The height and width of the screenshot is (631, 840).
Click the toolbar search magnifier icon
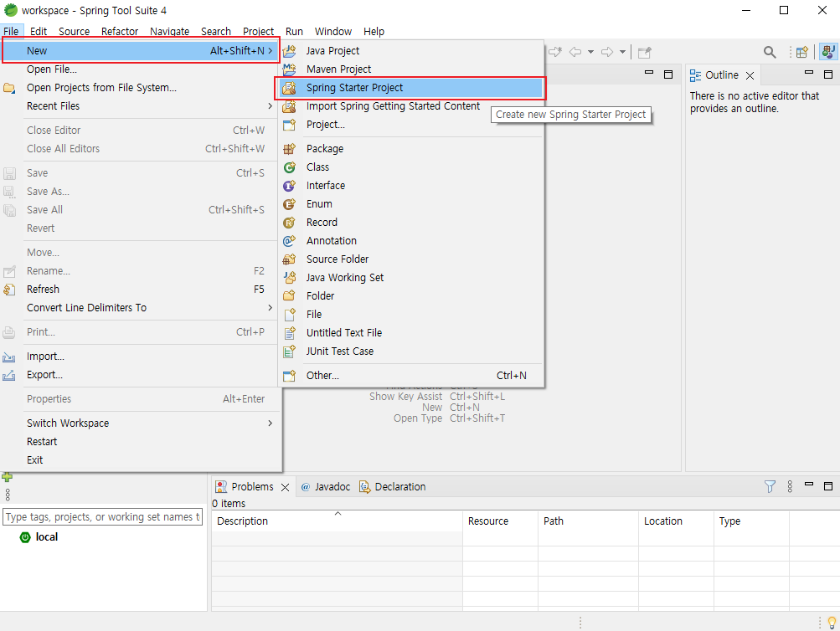point(770,52)
